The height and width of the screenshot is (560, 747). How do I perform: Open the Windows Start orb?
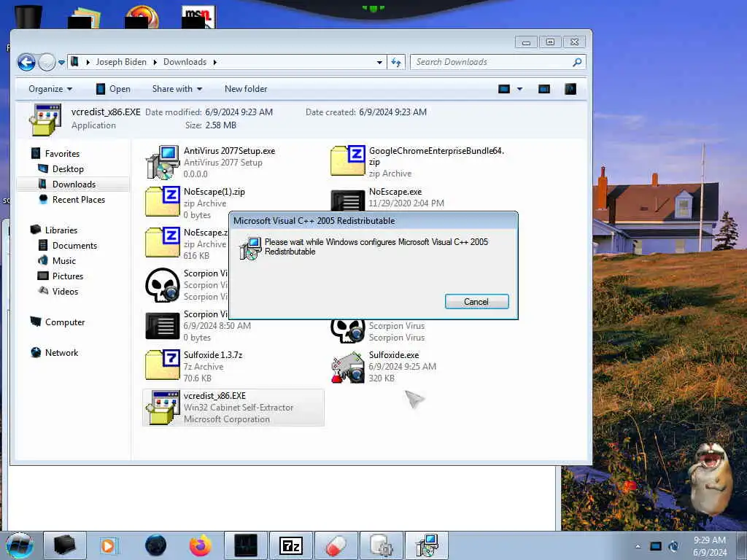(x=20, y=545)
